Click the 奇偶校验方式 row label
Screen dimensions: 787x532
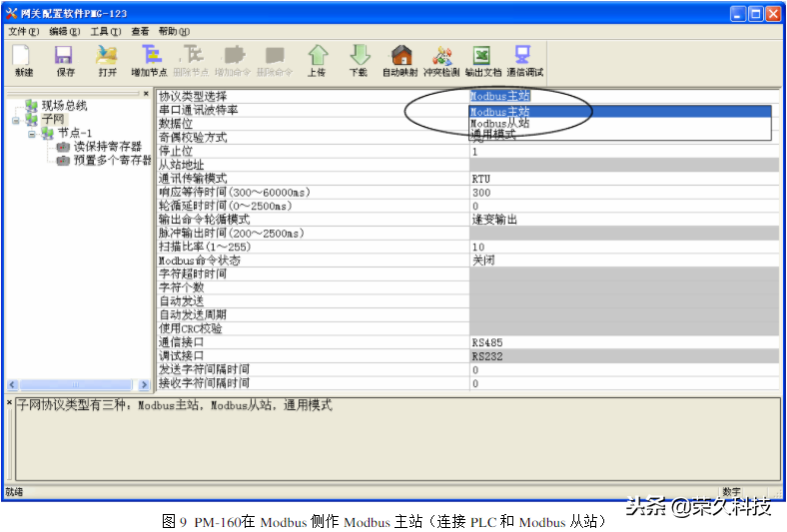coord(193,138)
